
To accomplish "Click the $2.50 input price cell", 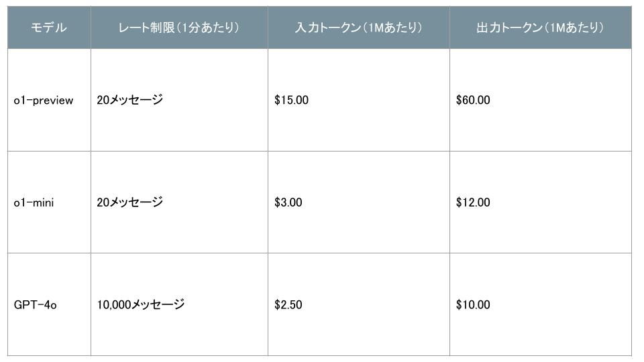I will [288, 305].
